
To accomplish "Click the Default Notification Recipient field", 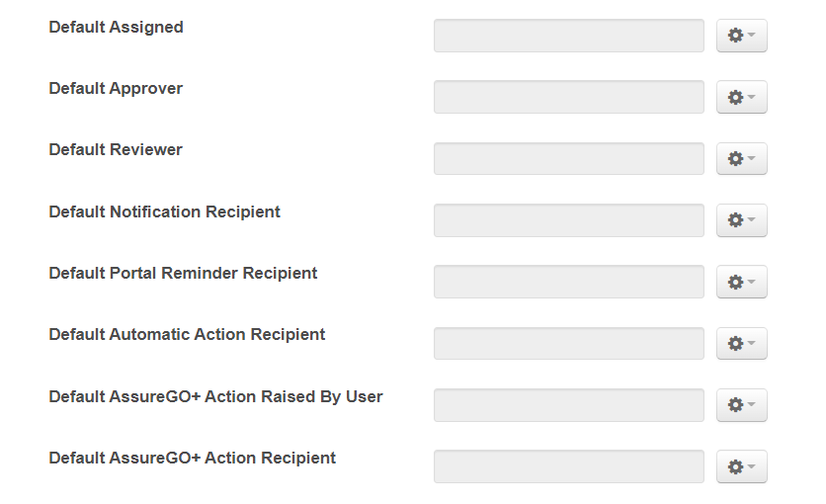I will pyautogui.click(x=568, y=220).
